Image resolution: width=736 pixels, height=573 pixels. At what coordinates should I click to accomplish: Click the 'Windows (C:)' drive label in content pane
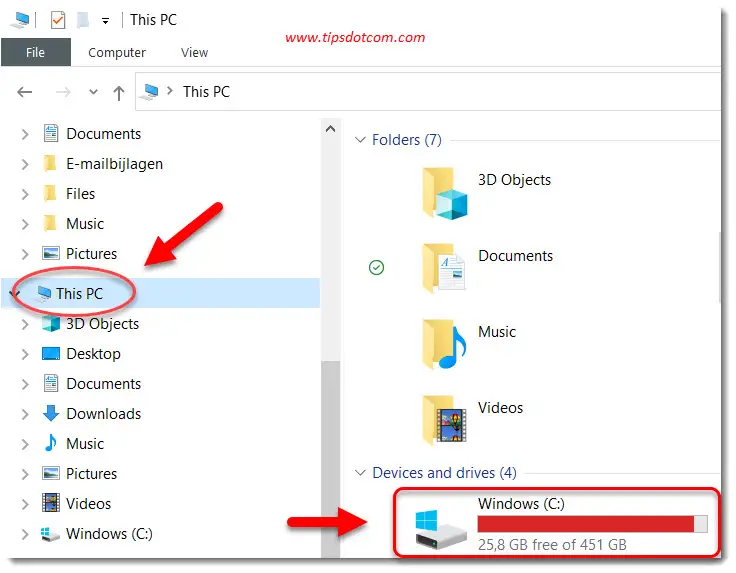(x=521, y=504)
